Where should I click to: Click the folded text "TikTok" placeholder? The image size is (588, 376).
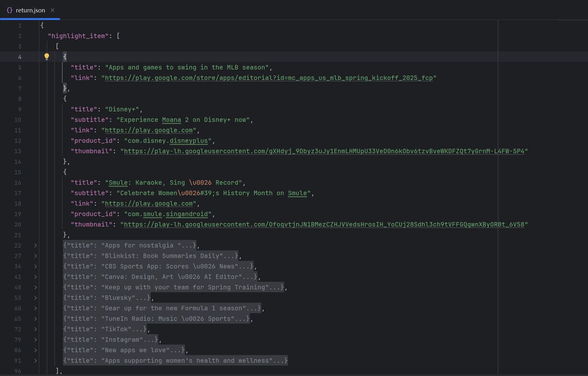pos(105,329)
